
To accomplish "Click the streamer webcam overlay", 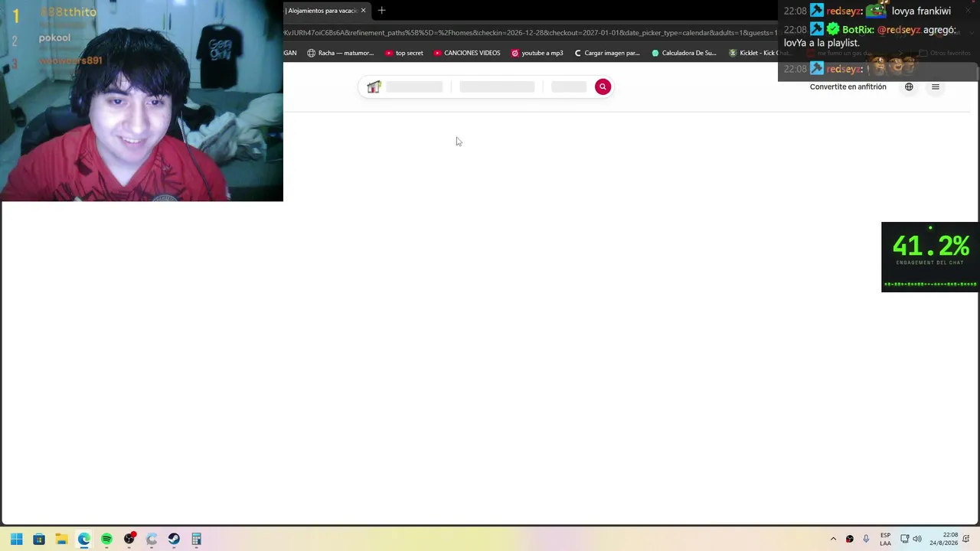I will pyautogui.click(x=142, y=101).
